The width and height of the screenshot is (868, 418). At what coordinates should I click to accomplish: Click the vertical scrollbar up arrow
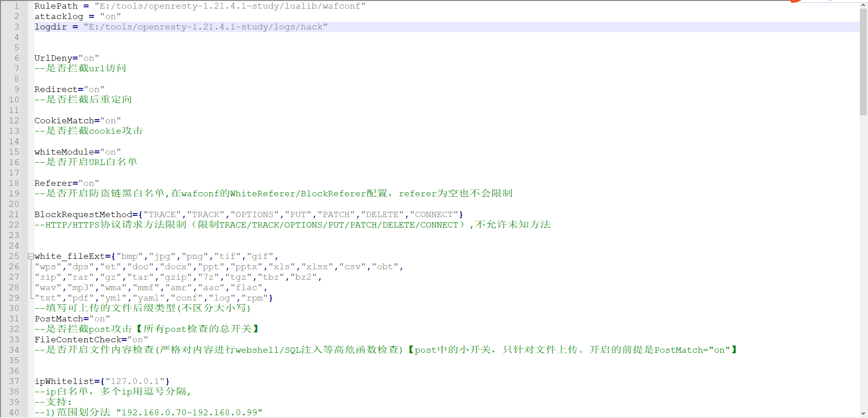863,5
